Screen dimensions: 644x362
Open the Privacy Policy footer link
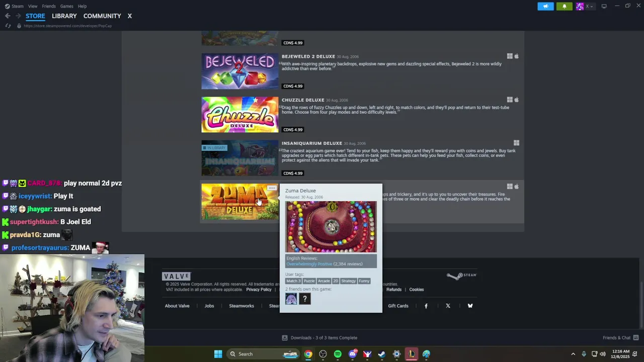(x=259, y=290)
